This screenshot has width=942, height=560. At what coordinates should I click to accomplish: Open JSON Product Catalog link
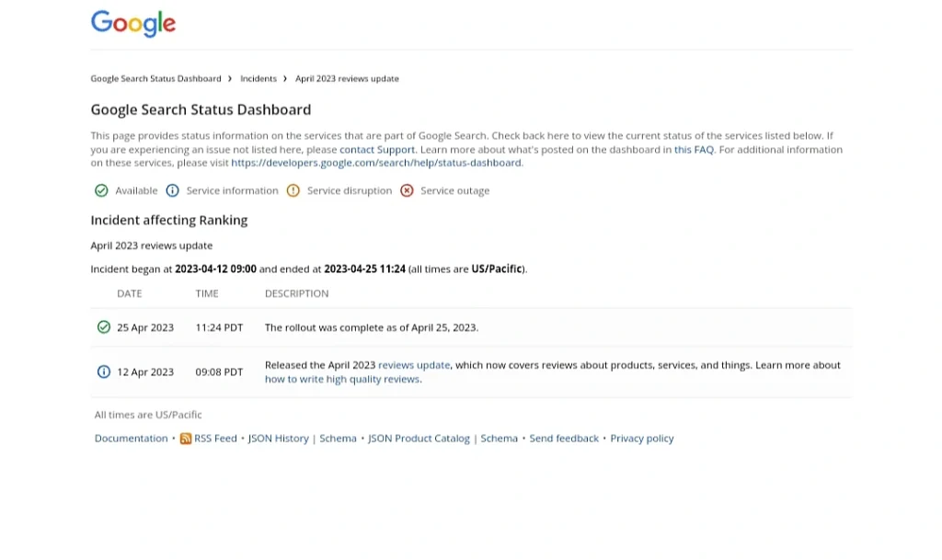tap(419, 438)
